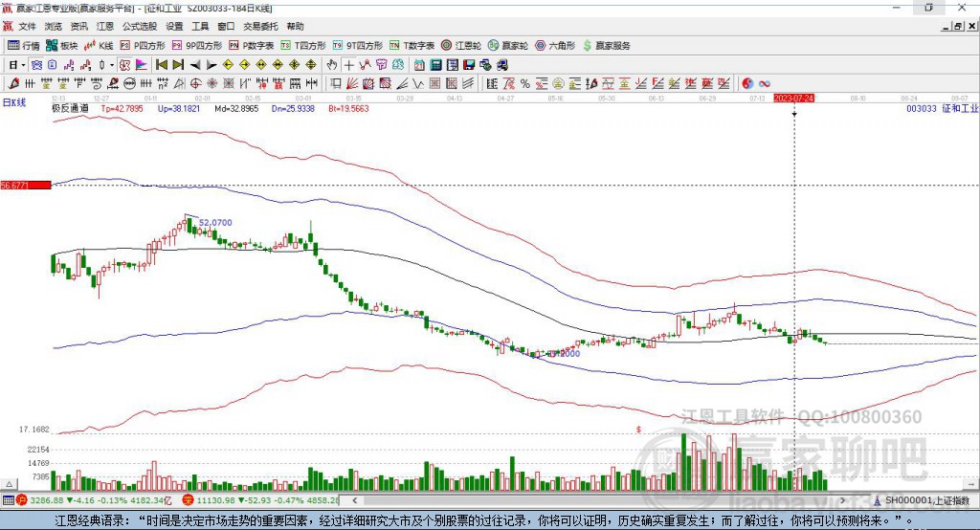This screenshot has width=980, height=530.
Task: Toggle the pressed 极反通道 indicator button
Action: tap(124, 65)
